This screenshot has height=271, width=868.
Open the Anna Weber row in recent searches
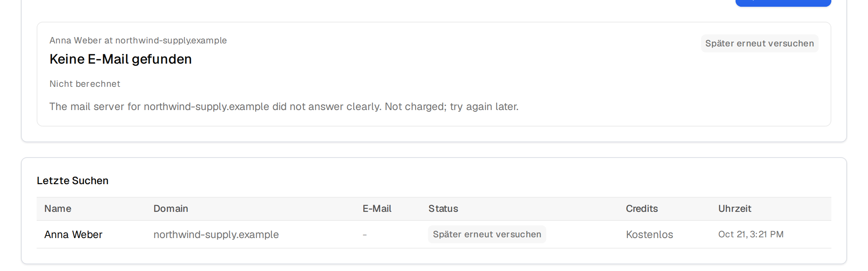[434, 234]
